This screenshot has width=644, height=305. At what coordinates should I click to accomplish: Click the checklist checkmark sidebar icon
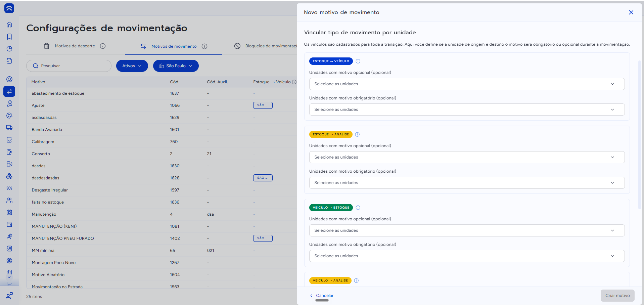9,140
